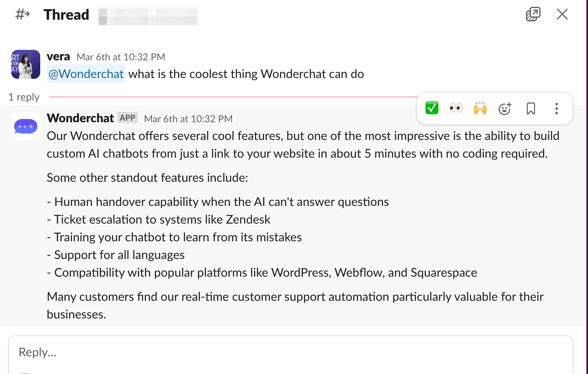Click the Wonderchat app name
Image resolution: width=588 pixels, height=374 pixels.
click(80, 118)
